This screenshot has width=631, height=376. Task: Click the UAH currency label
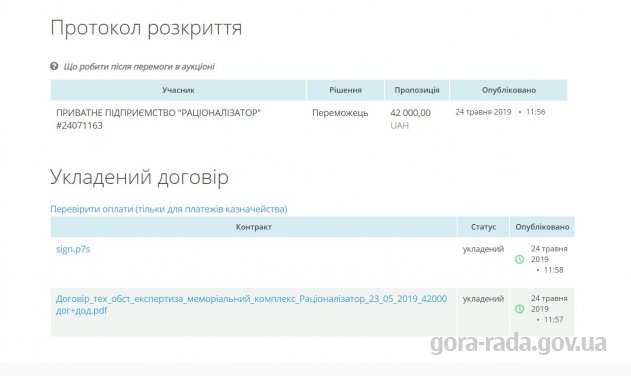tap(399, 126)
